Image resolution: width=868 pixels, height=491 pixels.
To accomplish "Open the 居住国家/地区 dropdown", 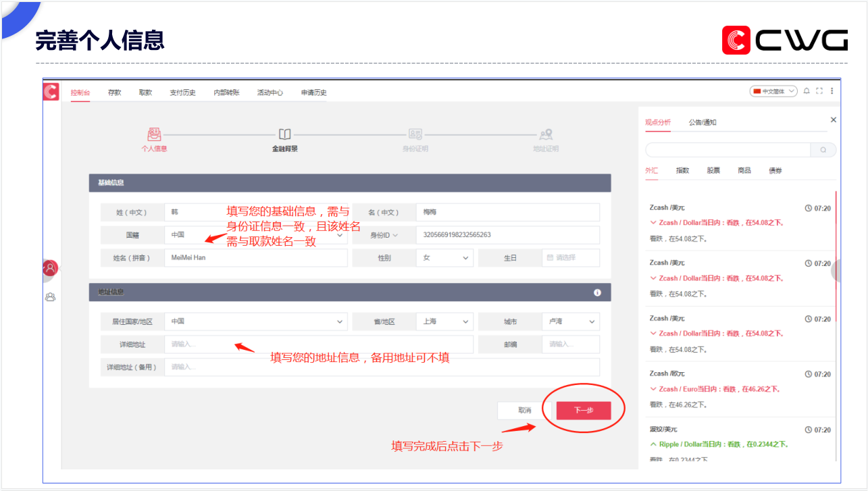I will (256, 321).
